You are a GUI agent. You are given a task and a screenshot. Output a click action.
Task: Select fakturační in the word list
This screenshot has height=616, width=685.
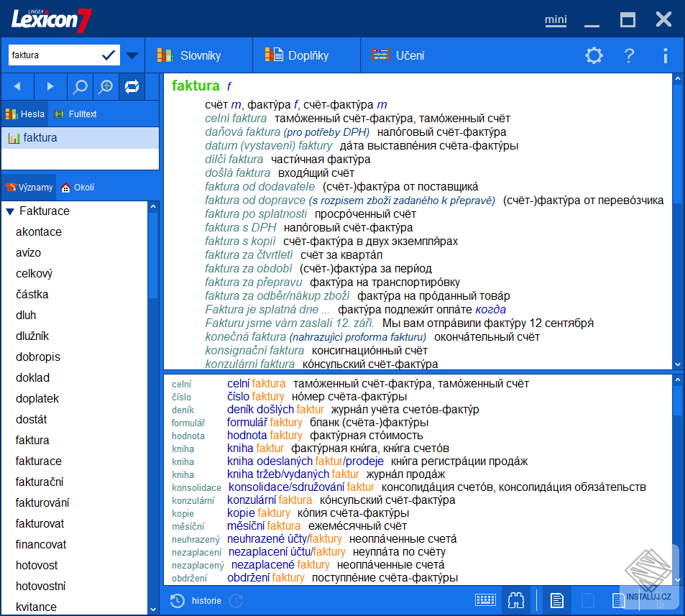40,482
